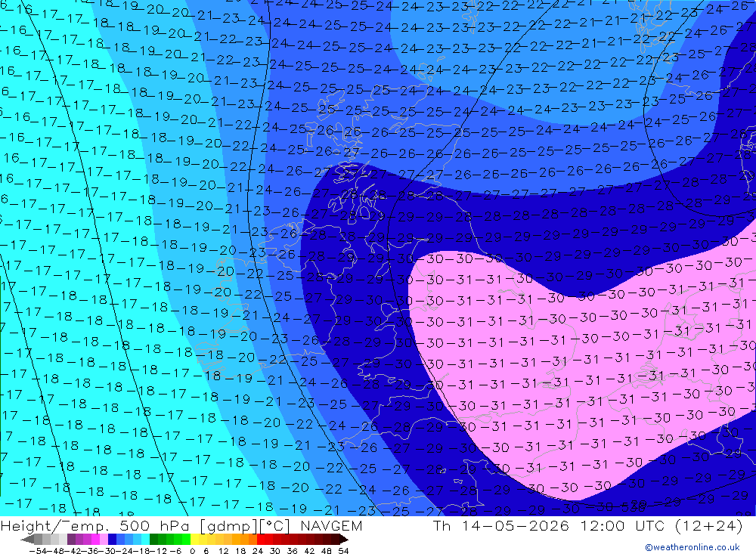
Task: Pick the light pink legend swatch below -30
Action: click(x=104, y=540)
